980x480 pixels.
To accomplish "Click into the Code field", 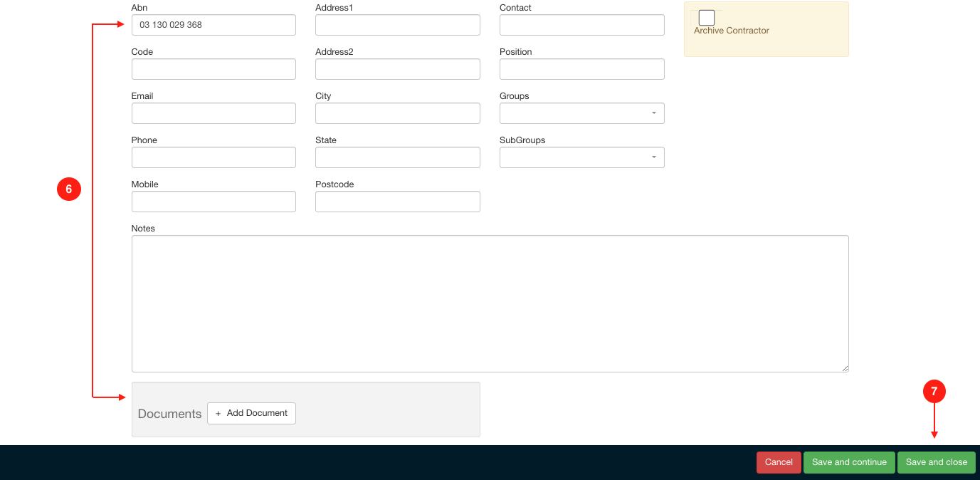I will [x=214, y=69].
